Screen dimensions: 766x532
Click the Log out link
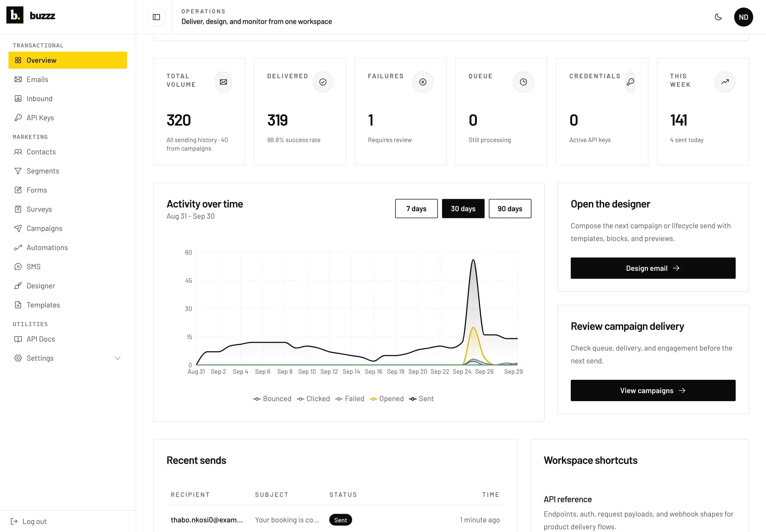(x=29, y=521)
